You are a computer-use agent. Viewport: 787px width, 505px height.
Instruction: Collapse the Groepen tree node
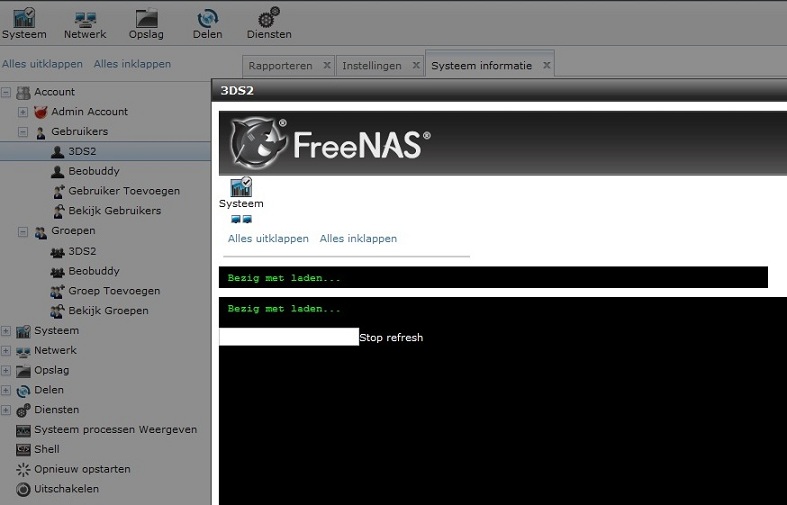[x=23, y=231]
